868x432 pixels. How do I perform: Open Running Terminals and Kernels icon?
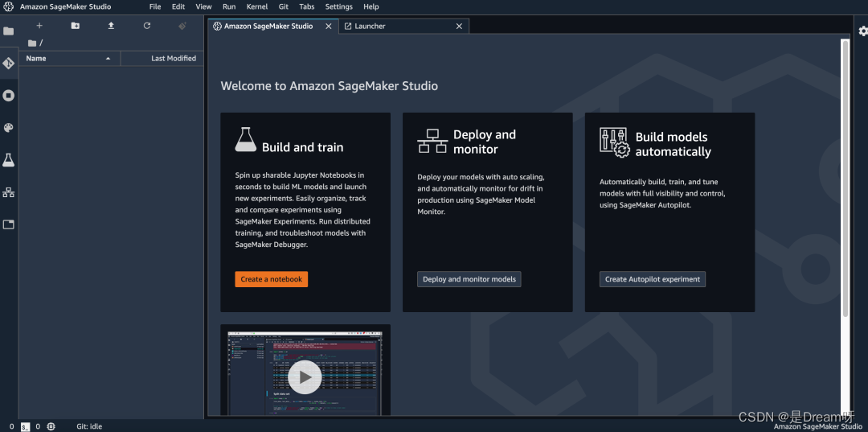(x=8, y=95)
